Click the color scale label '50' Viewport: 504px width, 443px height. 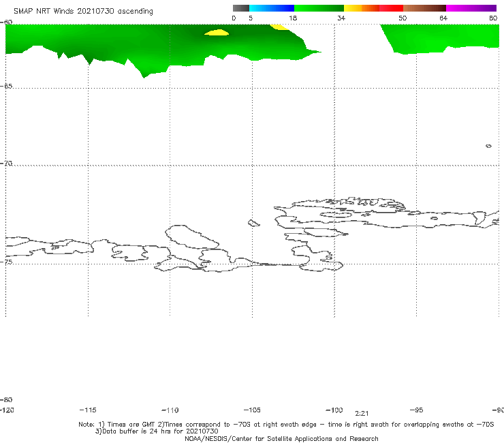click(x=403, y=18)
